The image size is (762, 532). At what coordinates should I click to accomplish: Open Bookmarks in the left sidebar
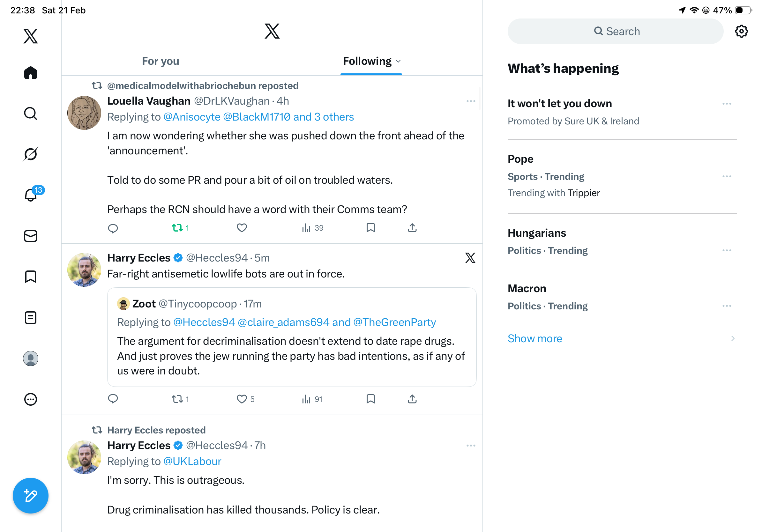click(x=31, y=277)
